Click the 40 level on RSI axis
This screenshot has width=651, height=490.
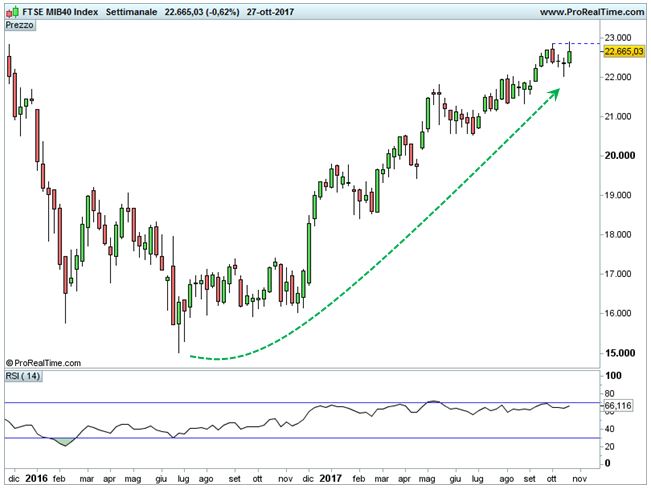[x=609, y=429]
